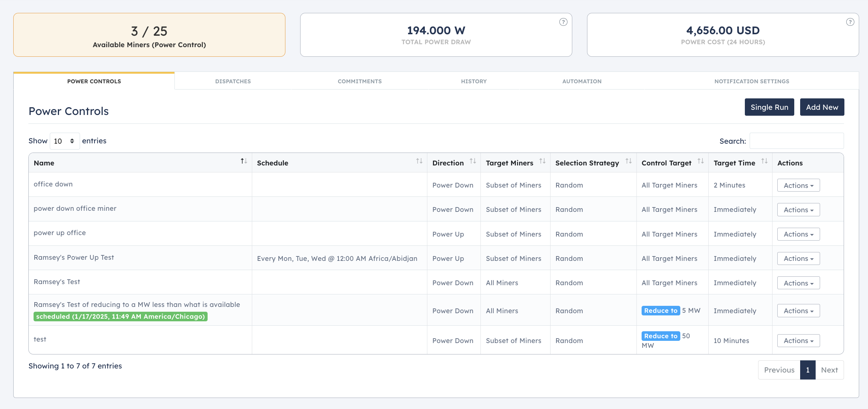This screenshot has width=868, height=409.
Task: Open Actions dropdown for Ramsey's Power Up Test
Action: 798,259
